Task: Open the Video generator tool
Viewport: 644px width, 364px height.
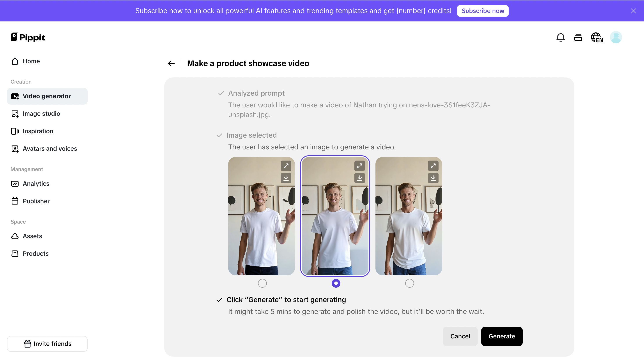Action: (47, 96)
